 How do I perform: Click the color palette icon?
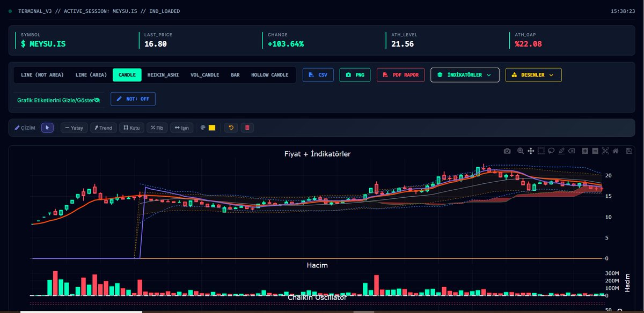tap(203, 128)
